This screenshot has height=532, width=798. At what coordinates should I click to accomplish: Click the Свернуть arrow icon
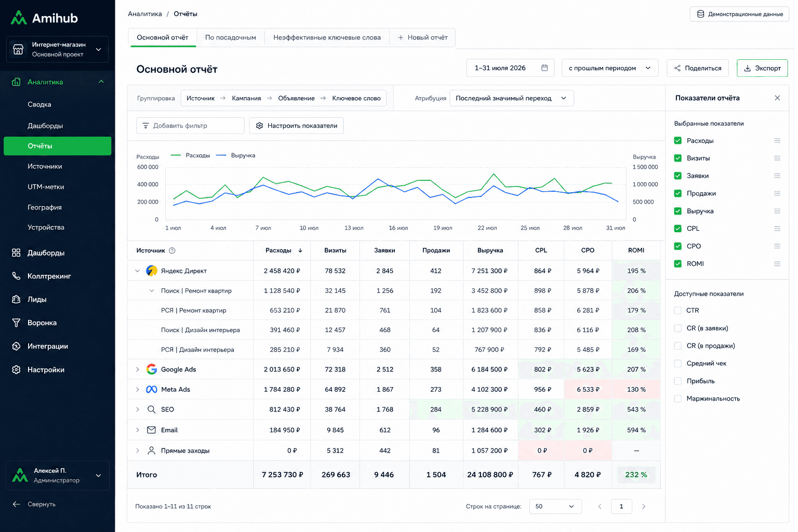click(16, 504)
